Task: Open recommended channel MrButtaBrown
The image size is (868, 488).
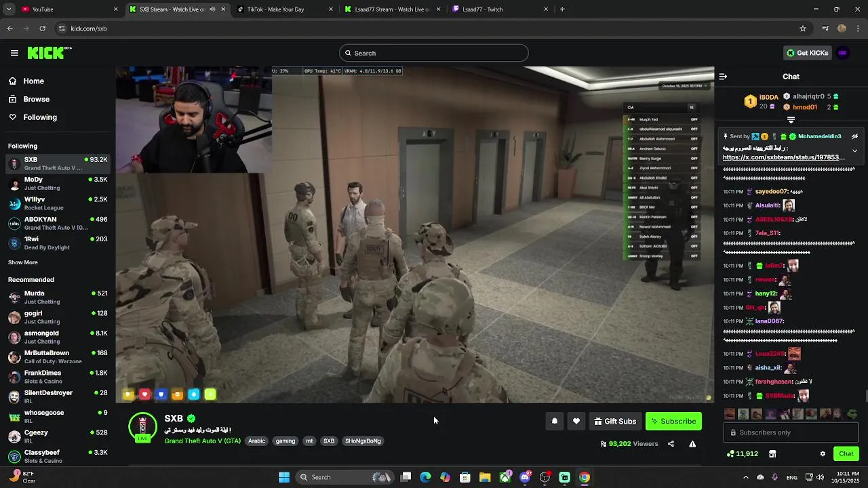Action: click(x=58, y=357)
